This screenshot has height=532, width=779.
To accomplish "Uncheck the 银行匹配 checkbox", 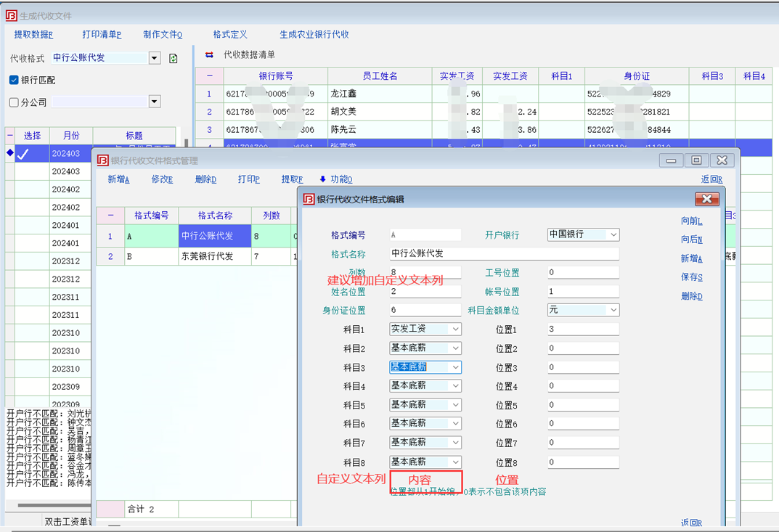I will (x=14, y=80).
